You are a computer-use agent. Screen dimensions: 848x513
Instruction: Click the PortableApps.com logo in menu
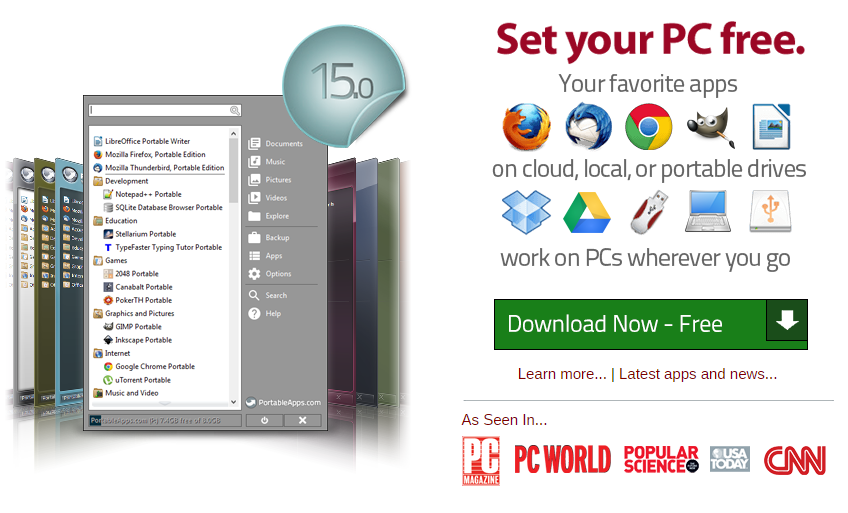pyautogui.click(x=283, y=403)
